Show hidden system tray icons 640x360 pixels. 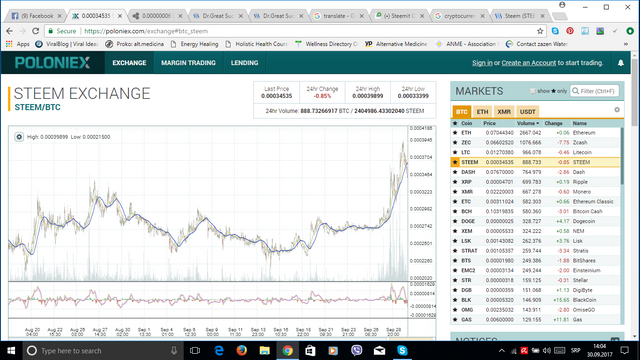(502, 351)
